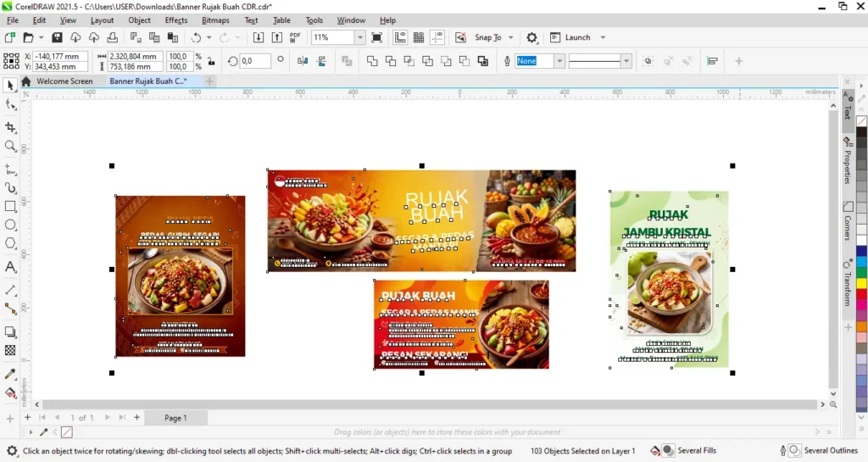The width and height of the screenshot is (868, 462).
Task: Pick the yellow swatch in color palette
Action: [x=861, y=283]
